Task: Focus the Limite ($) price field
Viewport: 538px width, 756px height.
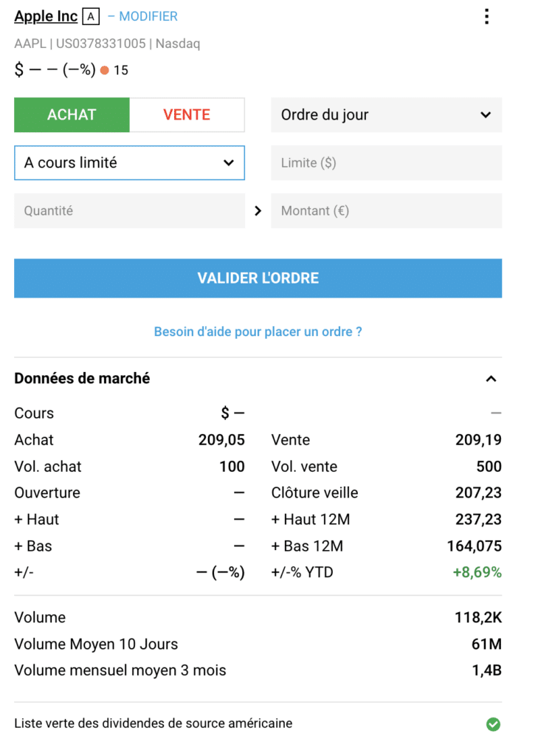Action: point(386,163)
